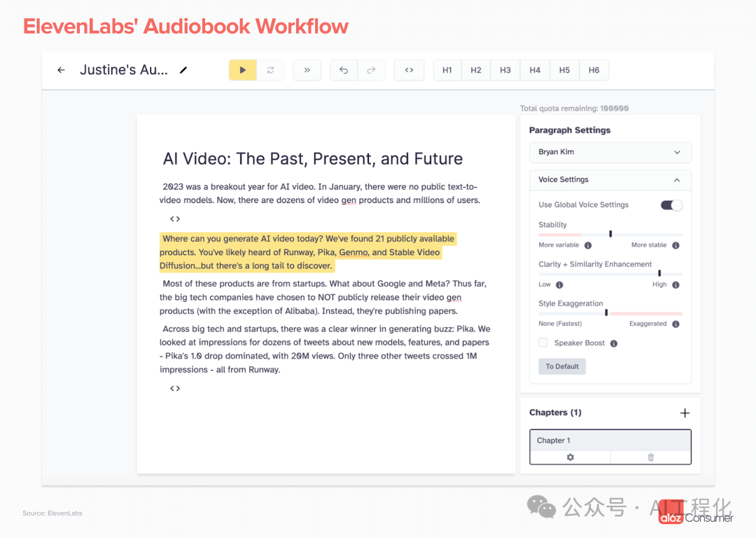Open the Bryan Kim voice dropdown
Viewport: 756px width, 538px height.
pos(610,152)
